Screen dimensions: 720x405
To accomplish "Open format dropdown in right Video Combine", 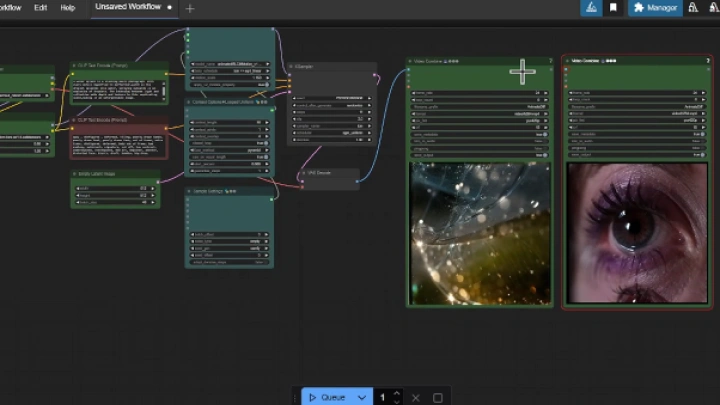I will pyautogui.click(x=637, y=113).
